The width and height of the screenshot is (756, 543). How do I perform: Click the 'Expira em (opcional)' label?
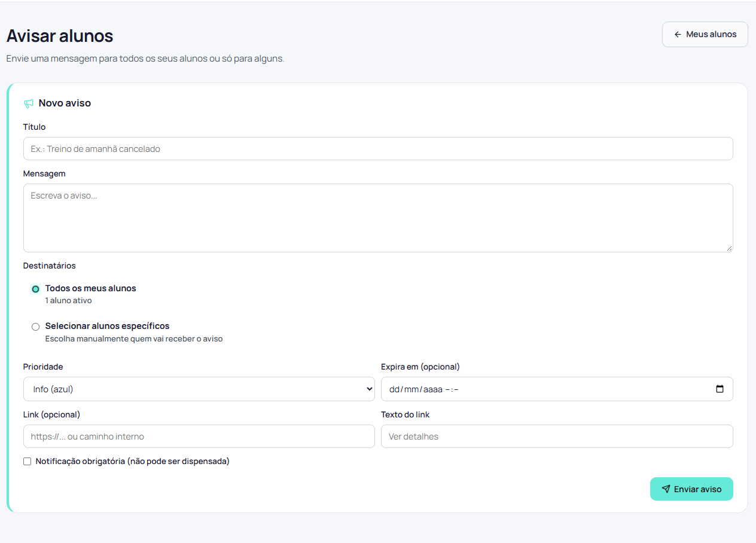tap(420, 367)
